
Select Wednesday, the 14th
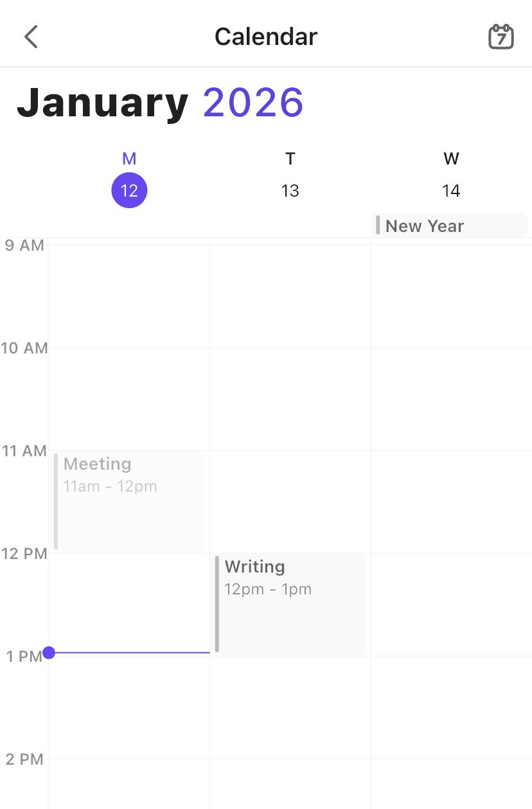[x=451, y=190]
